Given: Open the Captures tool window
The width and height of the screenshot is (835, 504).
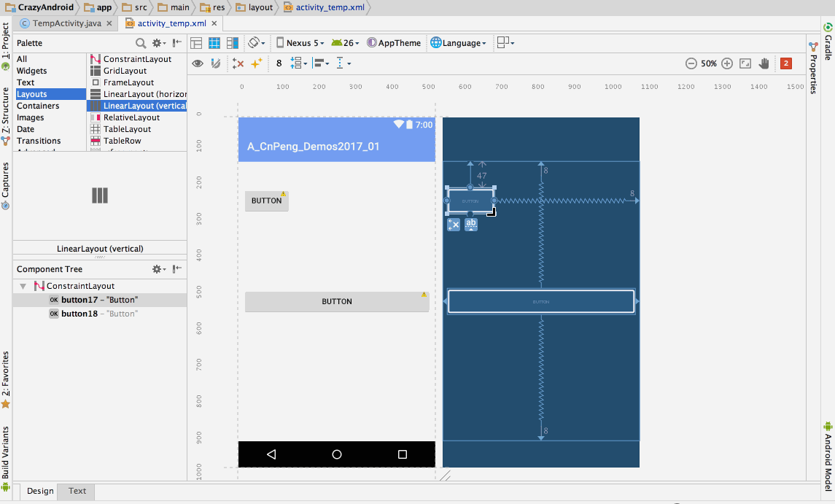Looking at the screenshot, I should 5,185.
